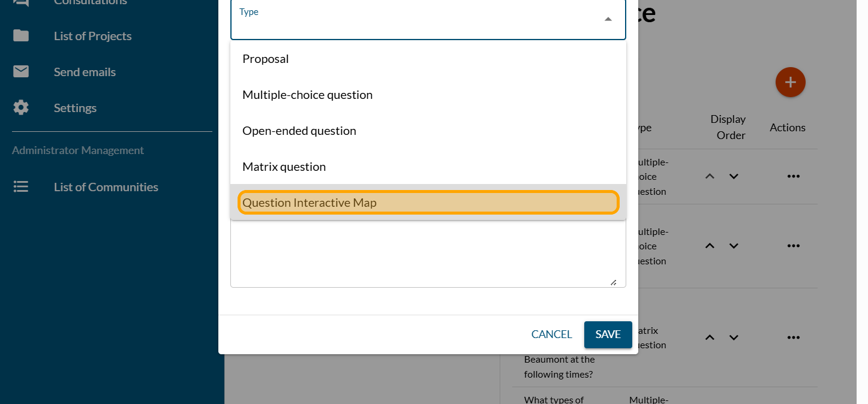Click the List of Communities list icon
868x404 pixels.
(x=21, y=187)
